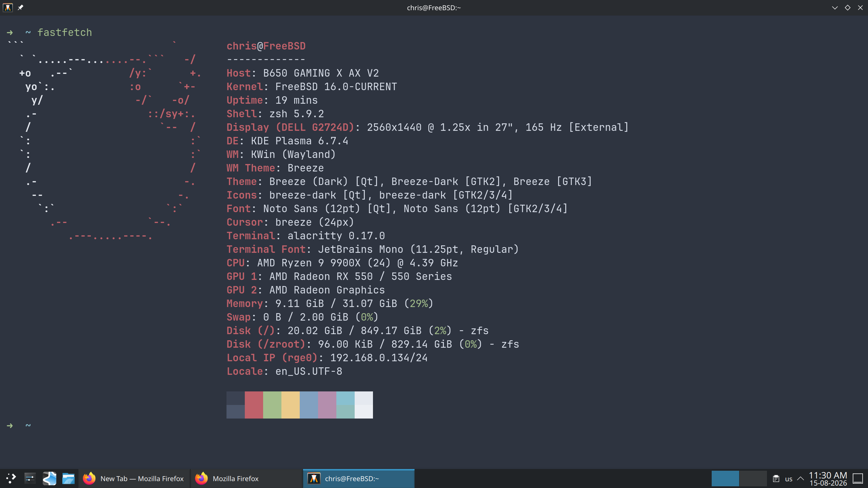868x488 pixels.
Task: Click the Memory 9.11 GiB line
Action: click(x=330, y=304)
